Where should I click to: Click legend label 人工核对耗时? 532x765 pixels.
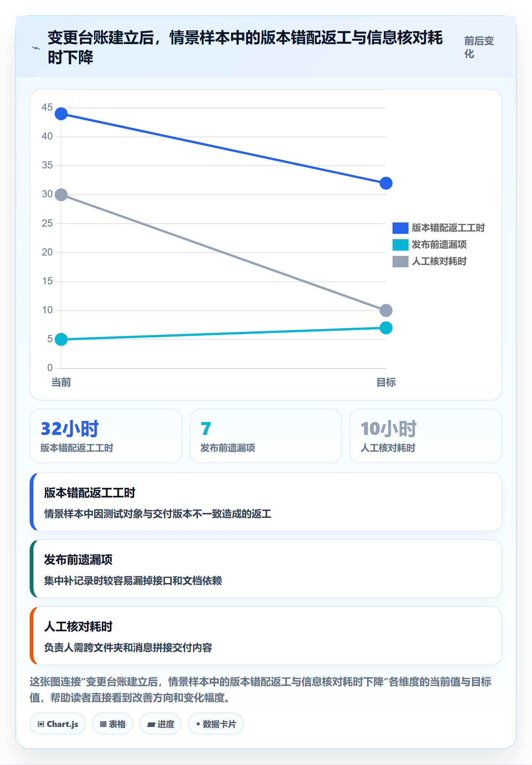pyautogui.click(x=439, y=261)
